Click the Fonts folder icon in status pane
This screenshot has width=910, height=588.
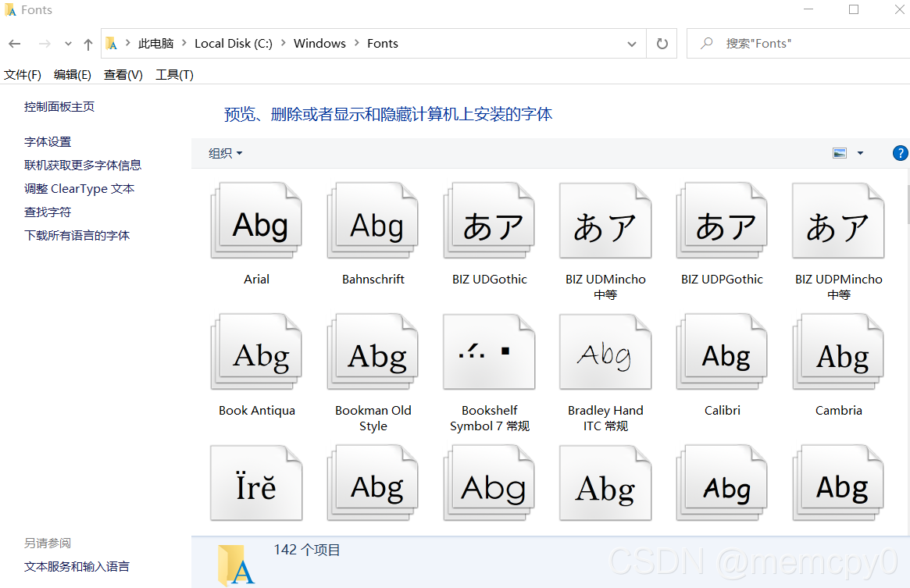(236, 565)
